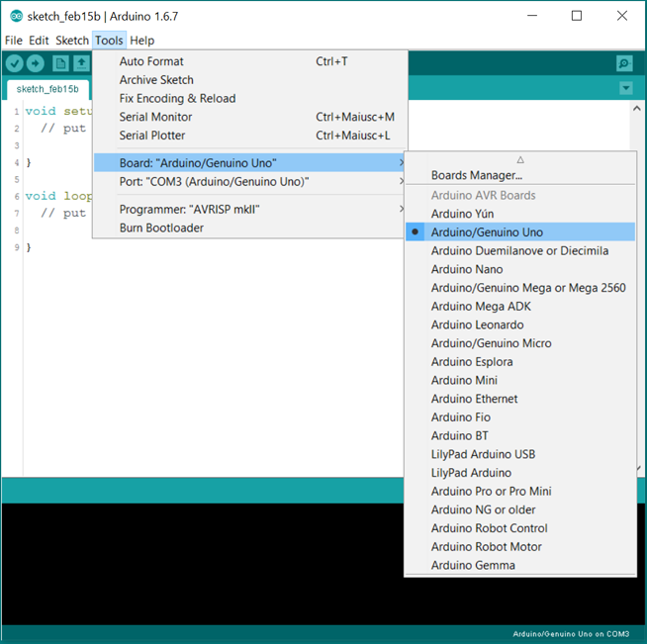Expand the Port COM3 submenu
647x644 pixels.
coord(250,181)
